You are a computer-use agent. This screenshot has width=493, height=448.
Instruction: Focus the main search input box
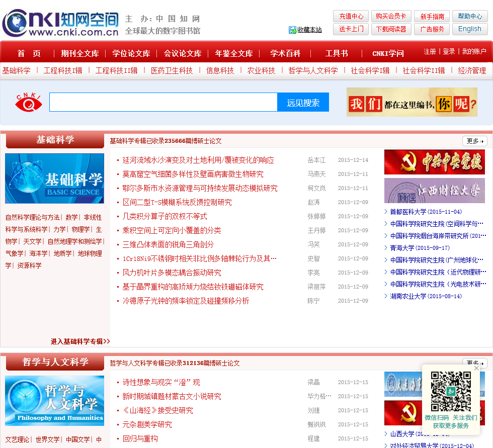(x=163, y=102)
